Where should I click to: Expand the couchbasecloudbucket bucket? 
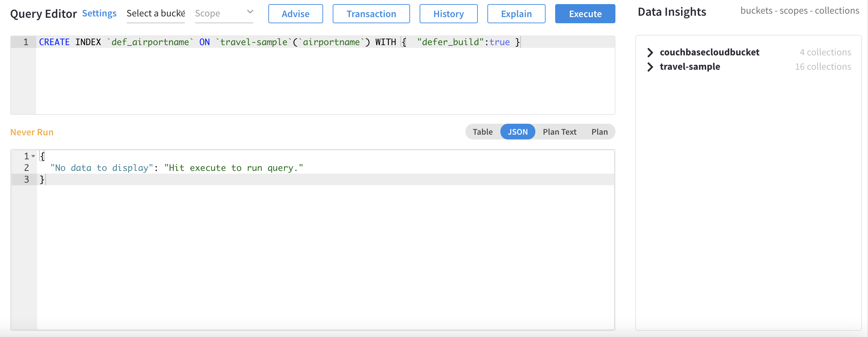point(650,52)
